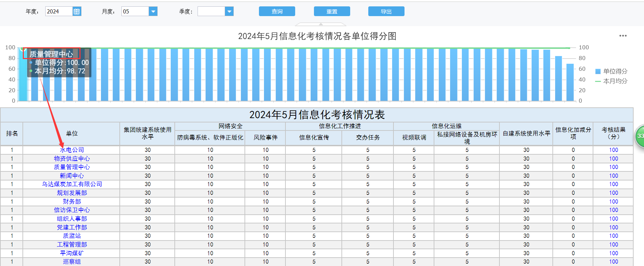Screen dimensions: 644x266
Task: Click the score 100 in 财务部 row
Action: [x=613, y=202]
